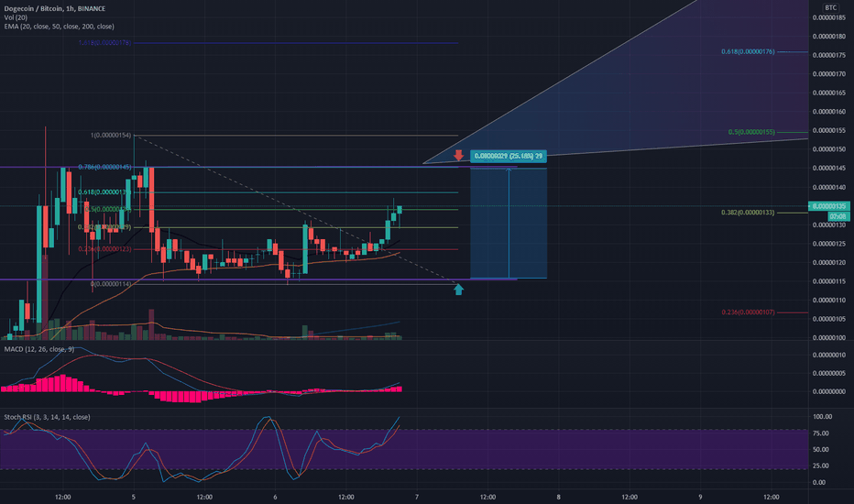Screen dimensions: 854x504
Task: Click the Stoch RSI (3, 3, 14, 14, close) label
Action: pyautogui.click(x=47, y=417)
